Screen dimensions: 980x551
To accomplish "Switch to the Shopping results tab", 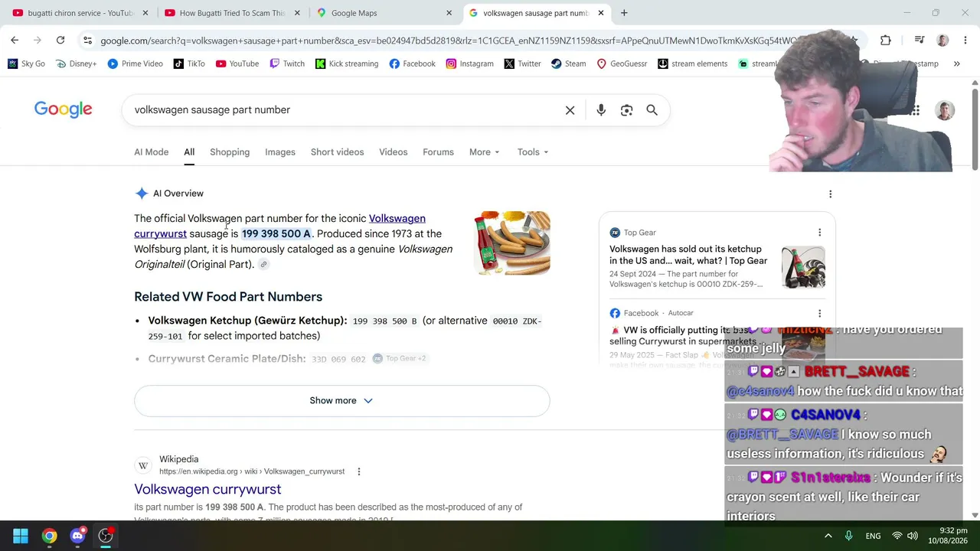I will [x=230, y=152].
